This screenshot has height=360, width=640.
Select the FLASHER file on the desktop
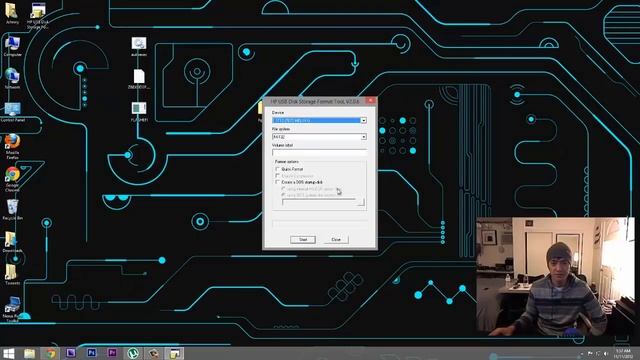coord(139,112)
